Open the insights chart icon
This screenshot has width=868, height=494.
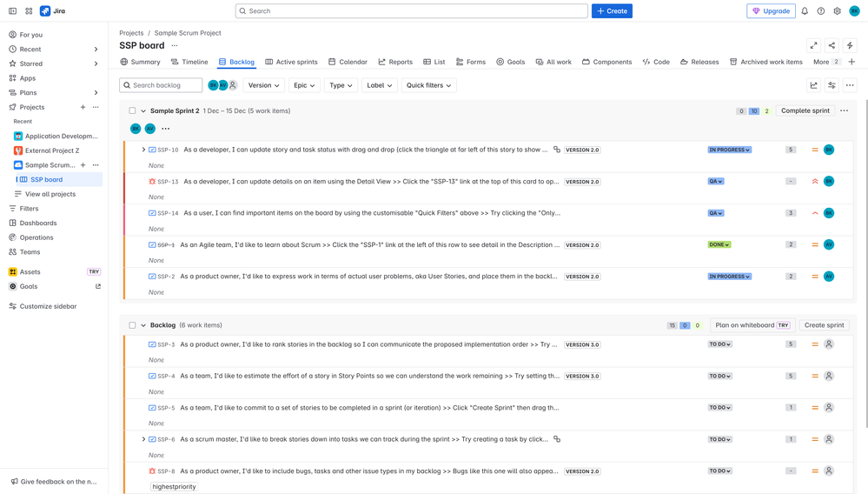pos(814,85)
